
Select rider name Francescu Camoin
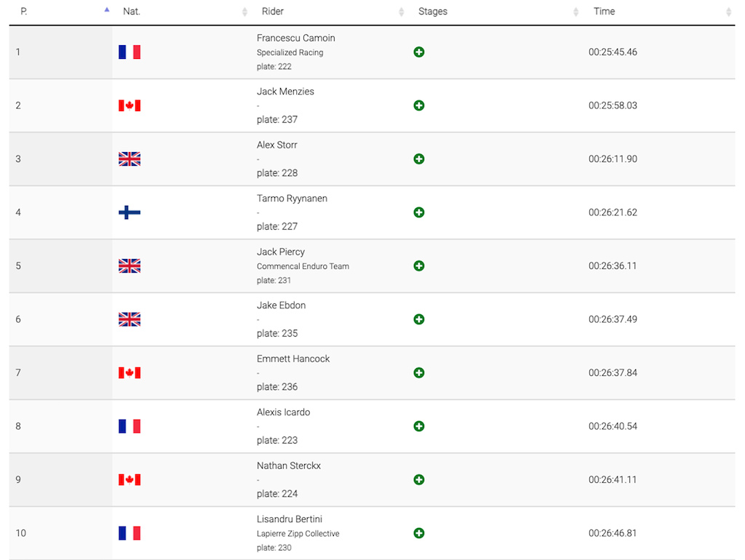click(x=295, y=38)
